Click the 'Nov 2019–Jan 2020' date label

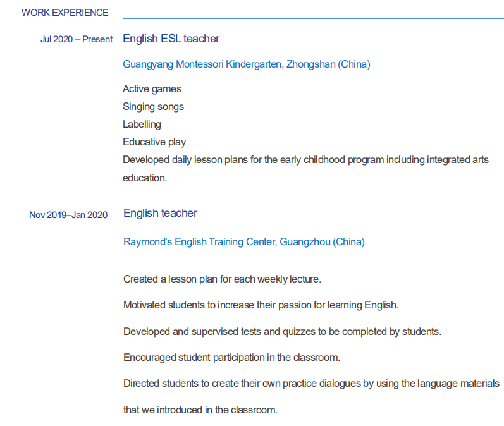click(x=68, y=215)
